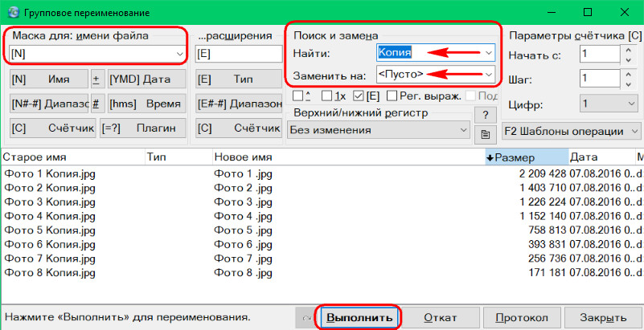This screenshot has width=644, height=330.
Task: Click the [E#-#] Диапазон extension button
Action: pos(239,104)
